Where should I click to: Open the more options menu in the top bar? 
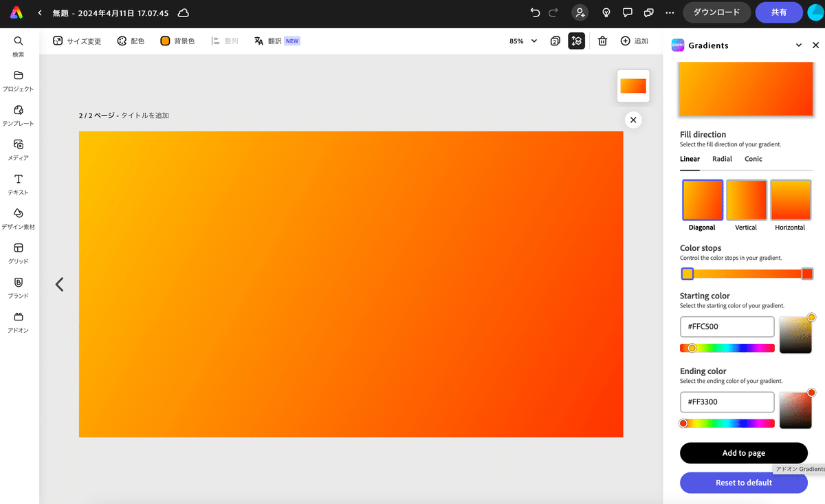[x=669, y=12]
